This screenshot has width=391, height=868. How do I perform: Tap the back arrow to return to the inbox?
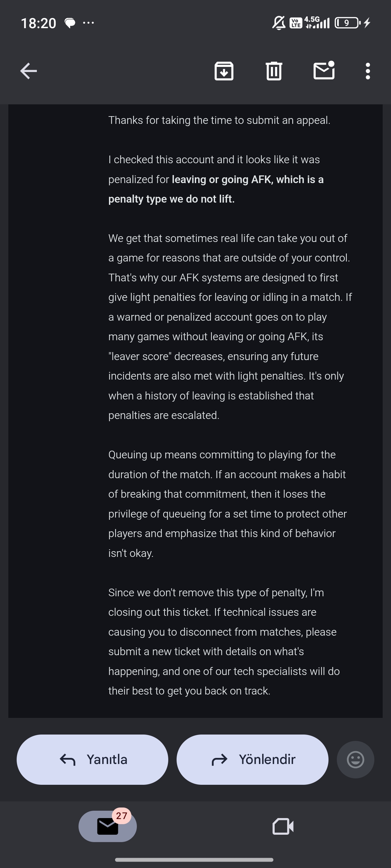click(x=28, y=71)
